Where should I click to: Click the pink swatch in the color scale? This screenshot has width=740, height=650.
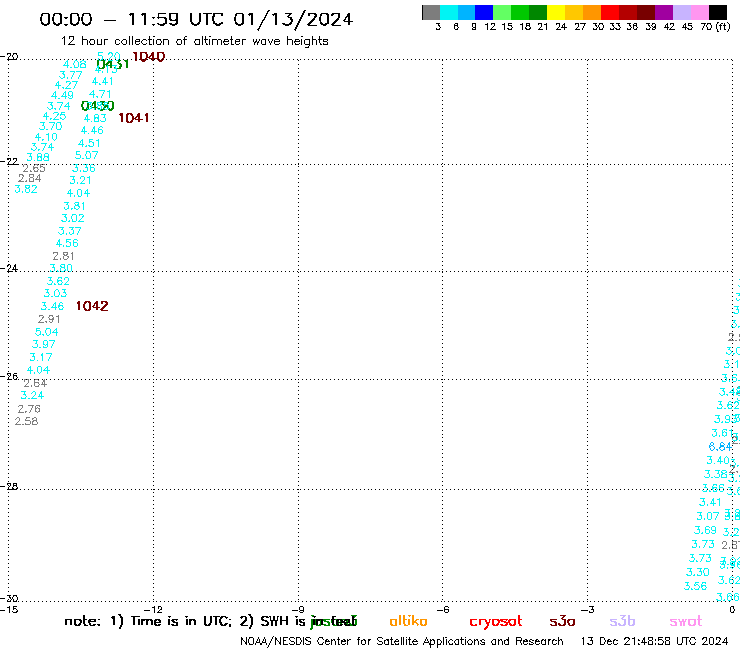coord(699,12)
